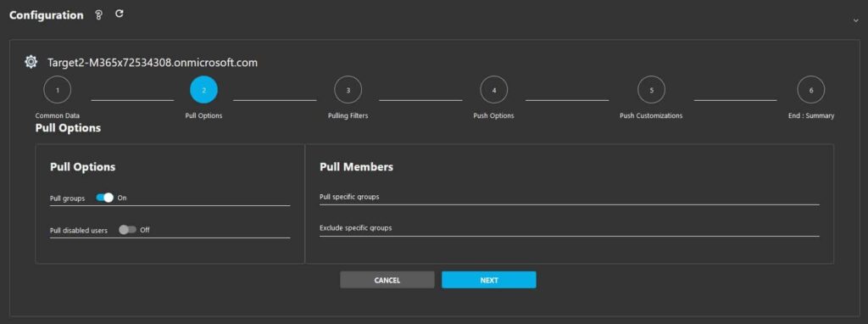Click the NEXT button
The width and height of the screenshot is (868, 324).
[489, 280]
